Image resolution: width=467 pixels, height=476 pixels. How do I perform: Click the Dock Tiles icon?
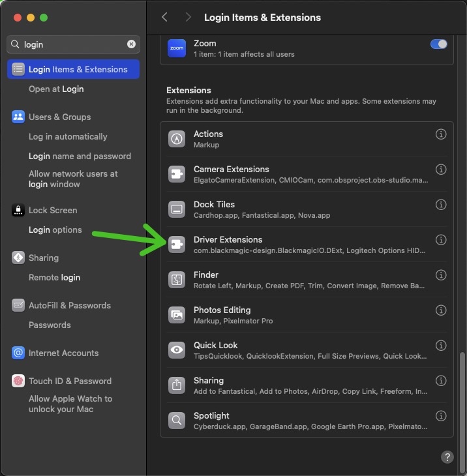click(177, 209)
